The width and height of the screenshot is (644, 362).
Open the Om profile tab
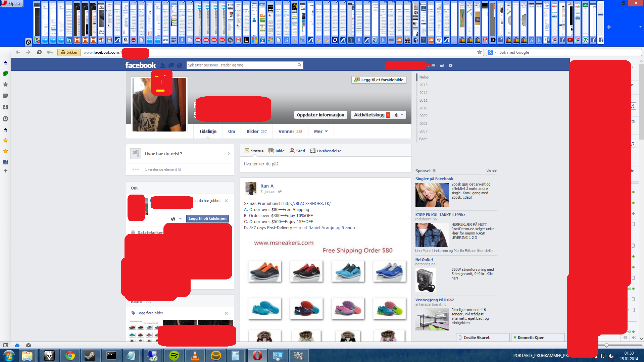click(232, 131)
